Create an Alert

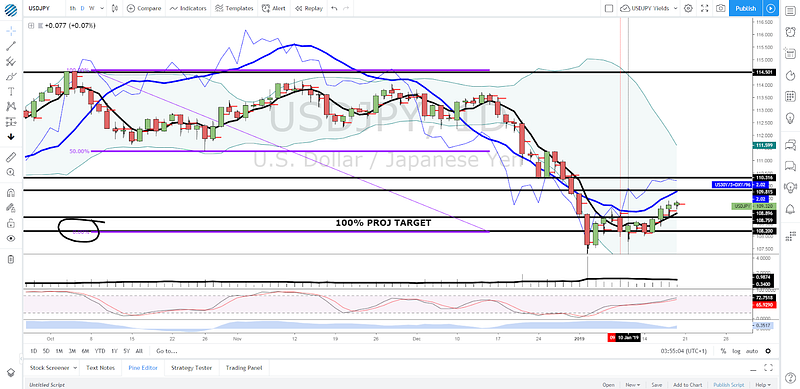[x=274, y=8]
